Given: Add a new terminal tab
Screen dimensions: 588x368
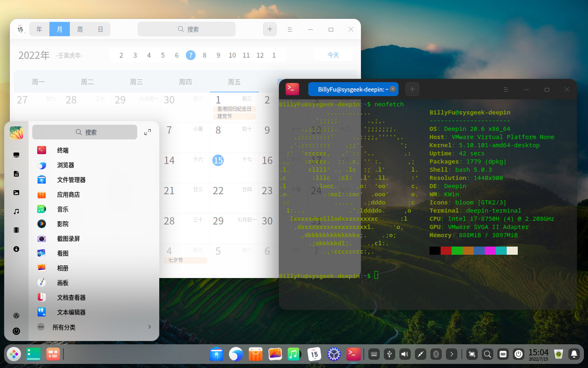Looking at the screenshot, I should coord(412,89).
